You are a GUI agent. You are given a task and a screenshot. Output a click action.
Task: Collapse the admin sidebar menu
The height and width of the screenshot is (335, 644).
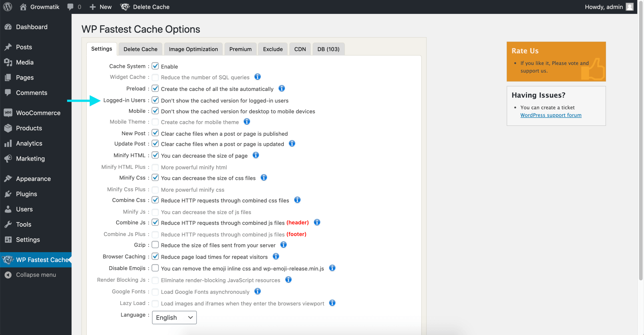point(36,275)
